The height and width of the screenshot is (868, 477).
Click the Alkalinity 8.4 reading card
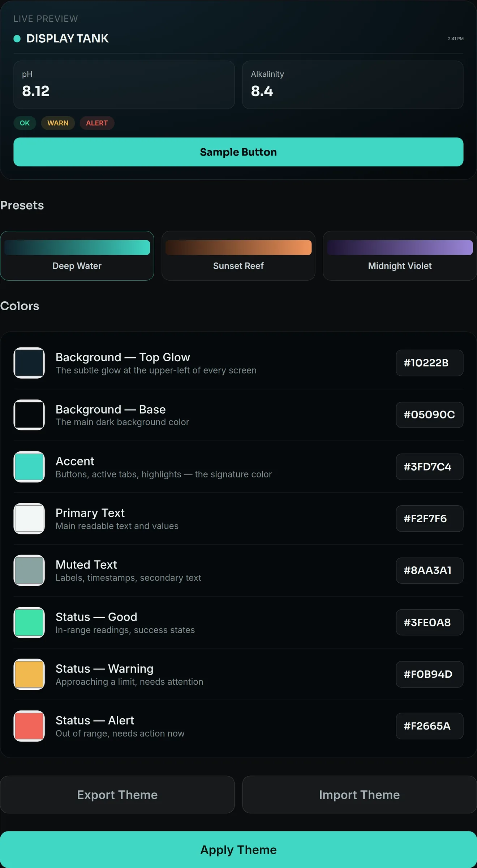tap(353, 85)
